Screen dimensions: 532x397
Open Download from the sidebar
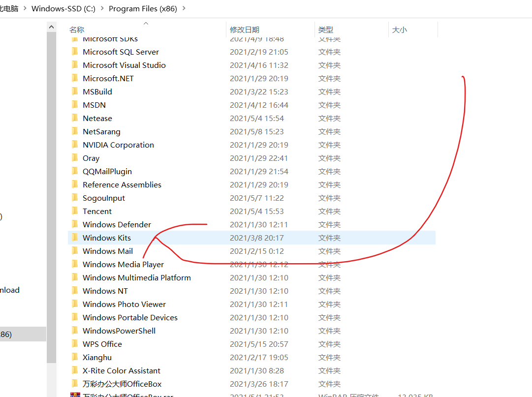tap(9, 290)
